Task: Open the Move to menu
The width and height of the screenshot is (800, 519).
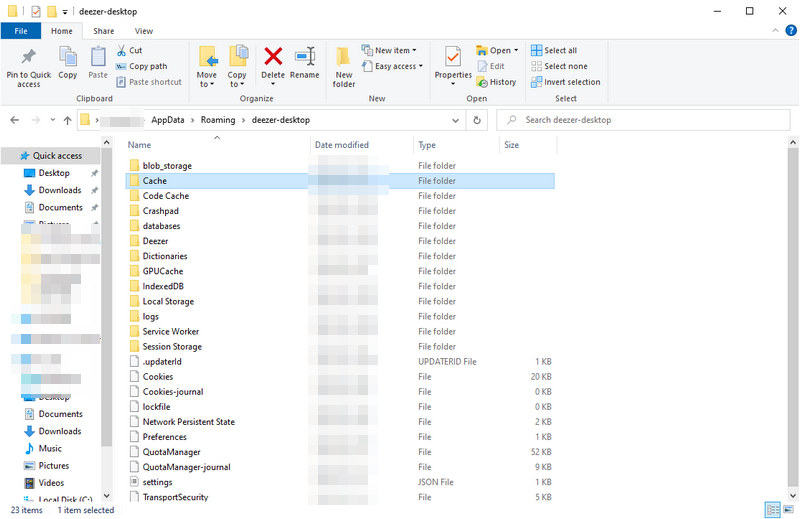Action: coord(207,66)
